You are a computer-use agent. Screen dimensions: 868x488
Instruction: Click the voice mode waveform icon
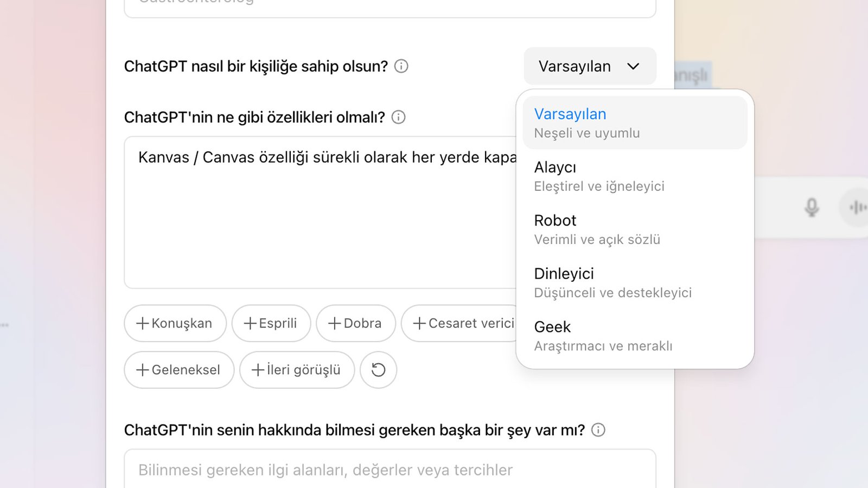857,207
